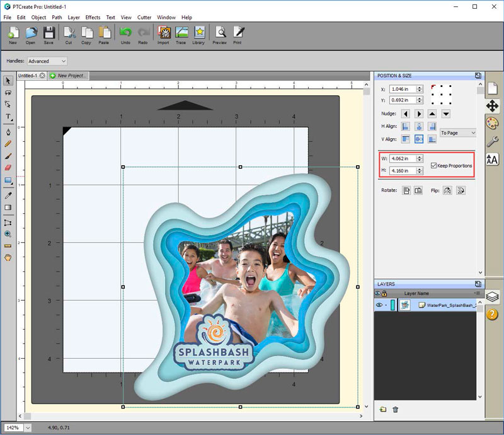Open the File menu

click(8, 18)
